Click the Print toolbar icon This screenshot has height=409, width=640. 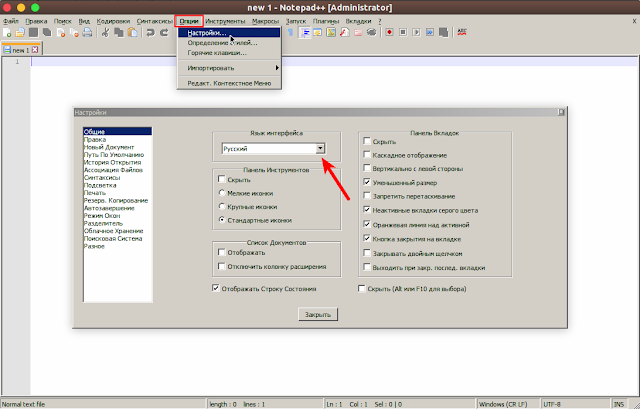click(87, 33)
